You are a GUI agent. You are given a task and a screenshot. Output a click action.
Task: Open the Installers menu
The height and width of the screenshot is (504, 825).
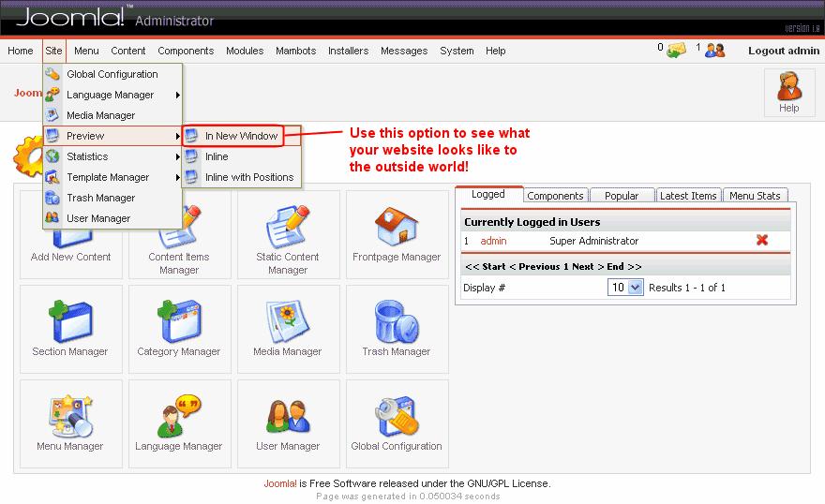349,51
